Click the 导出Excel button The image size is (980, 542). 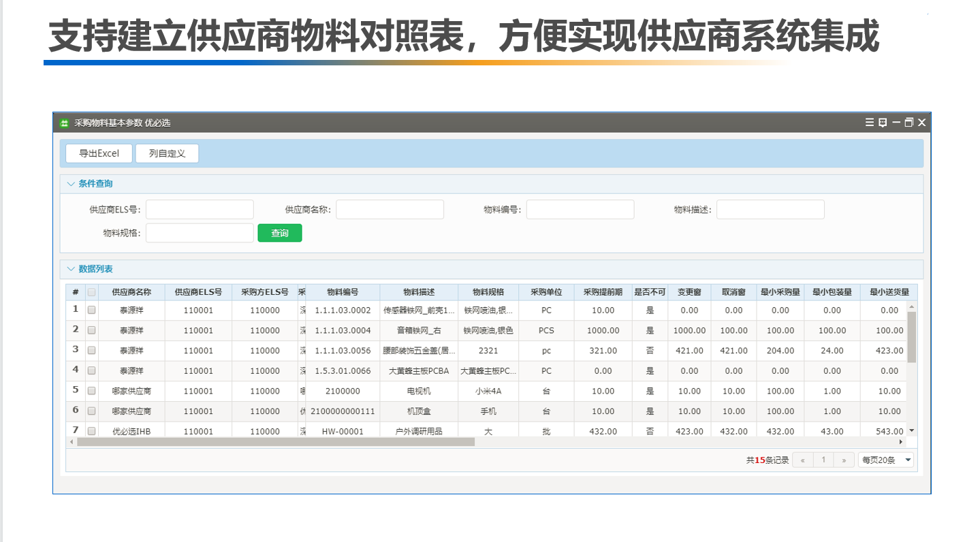(x=99, y=153)
